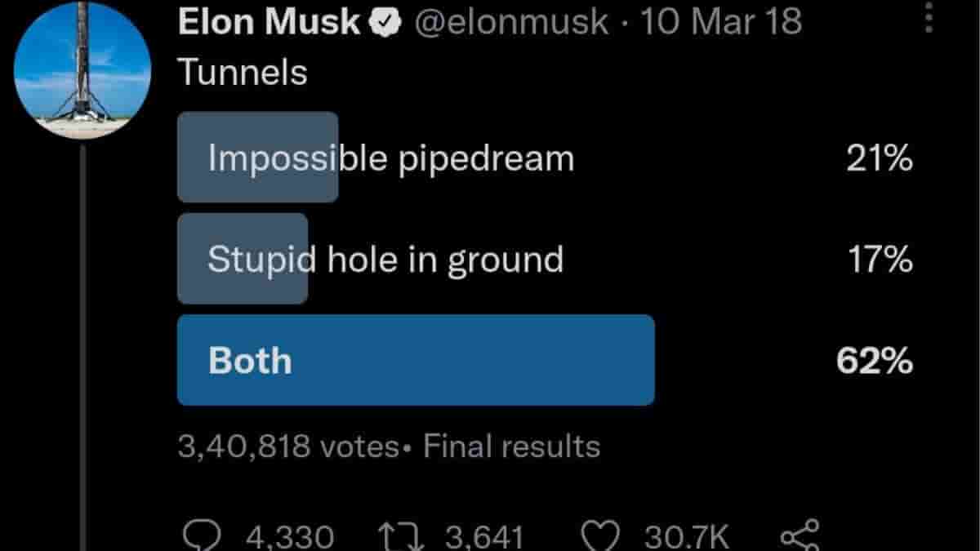Click the 3,641 retweets count
980x551 pixels.
(x=483, y=537)
